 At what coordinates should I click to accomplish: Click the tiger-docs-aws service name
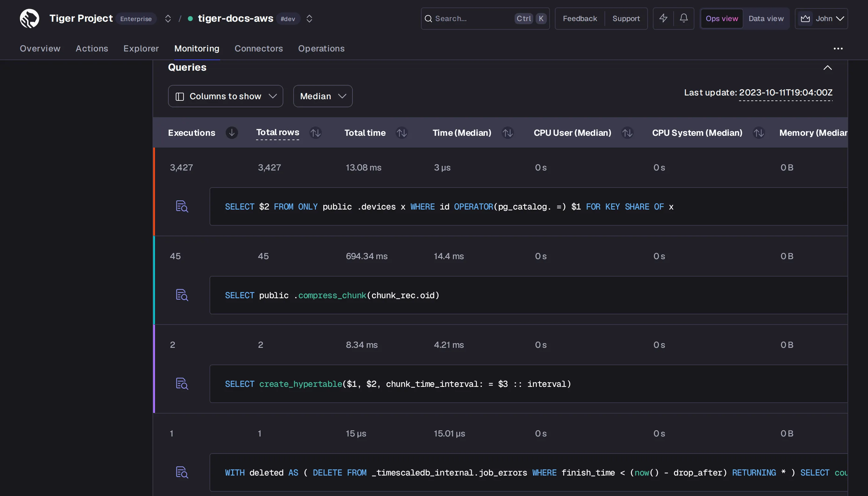(235, 18)
